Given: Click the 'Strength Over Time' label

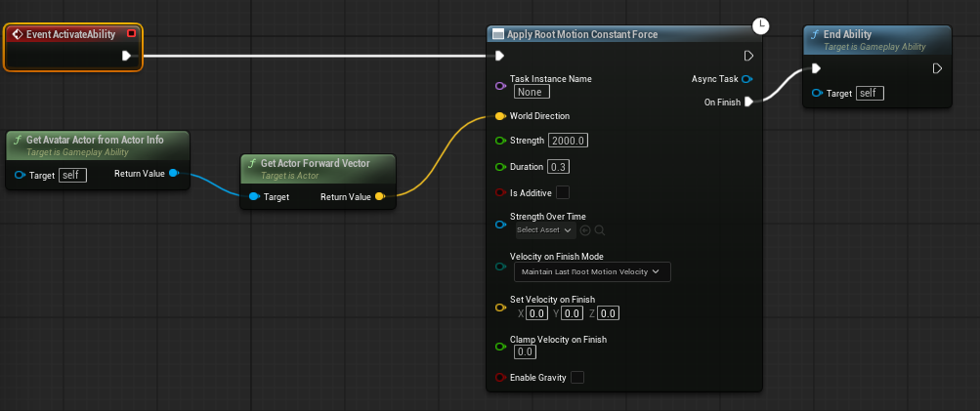Looking at the screenshot, I should coord(547,217).
